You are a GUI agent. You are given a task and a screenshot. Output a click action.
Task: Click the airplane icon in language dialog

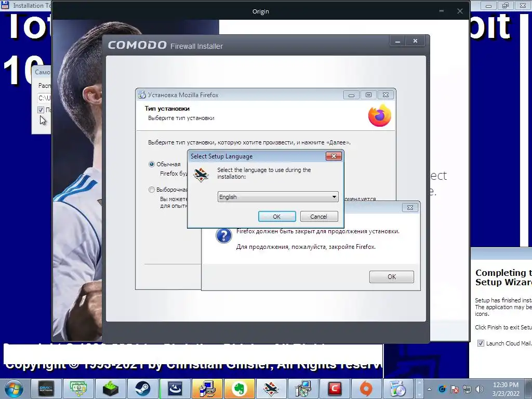(x=201, y=175)
